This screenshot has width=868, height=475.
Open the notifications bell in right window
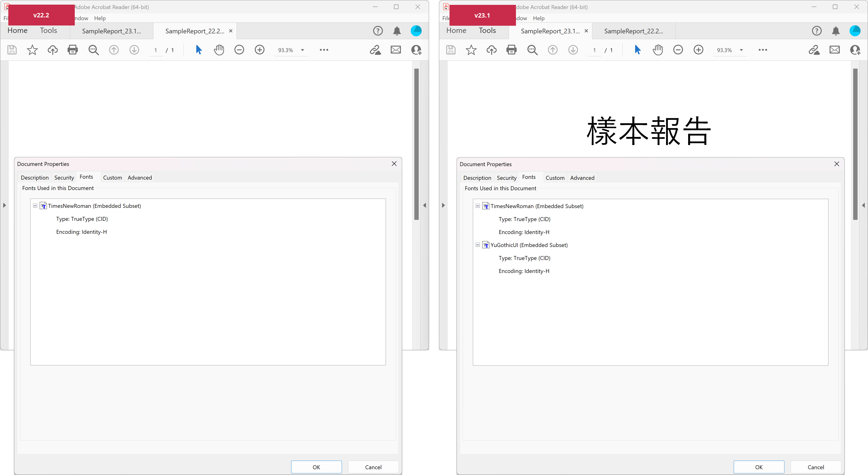point(836,31)
